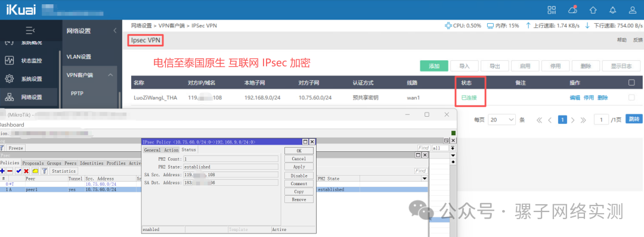Viewport: 644px width, 237px height.
Task: Close the IPsec Policy dialog
Action: click(x=312, y=142)
